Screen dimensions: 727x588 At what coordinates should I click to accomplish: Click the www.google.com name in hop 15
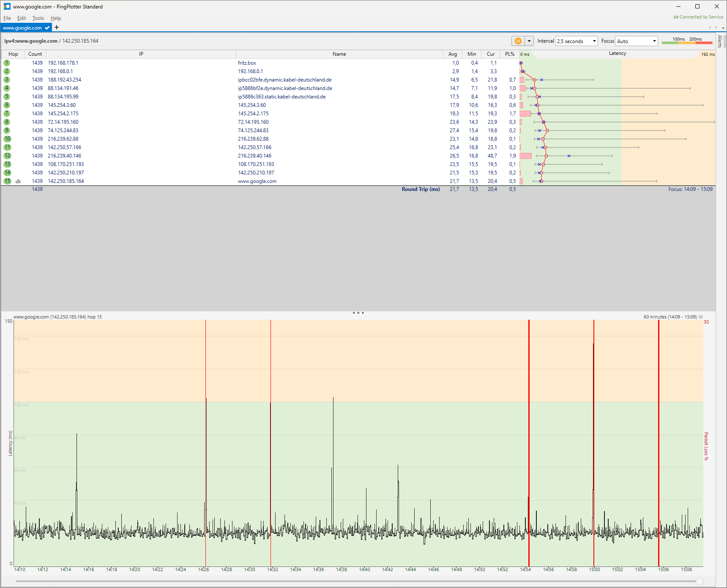[257, 181]
